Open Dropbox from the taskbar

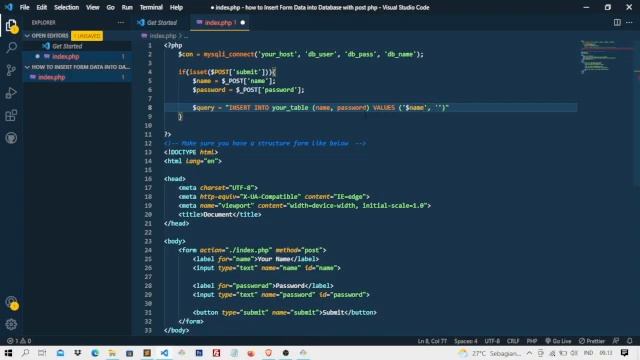click(x=78, y=353)
